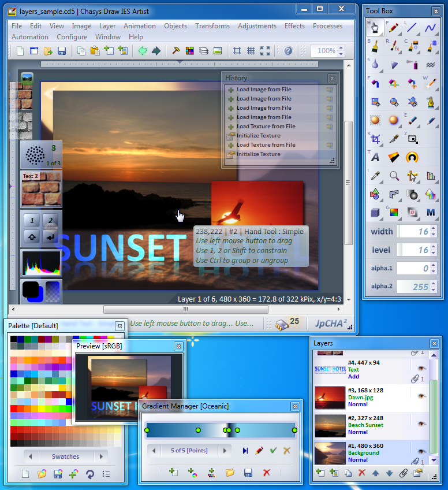Click the number 2 constrain button
448x490 pixels.
[50, 220]
